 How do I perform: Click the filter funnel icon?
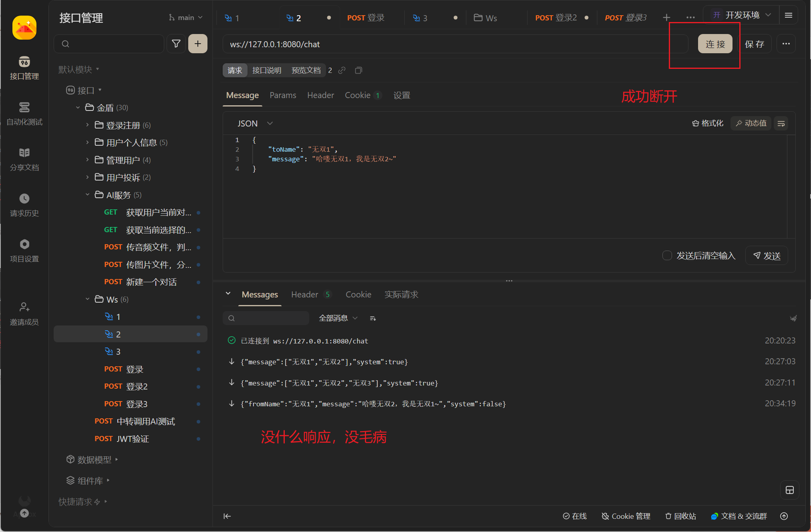pos(176,44)
